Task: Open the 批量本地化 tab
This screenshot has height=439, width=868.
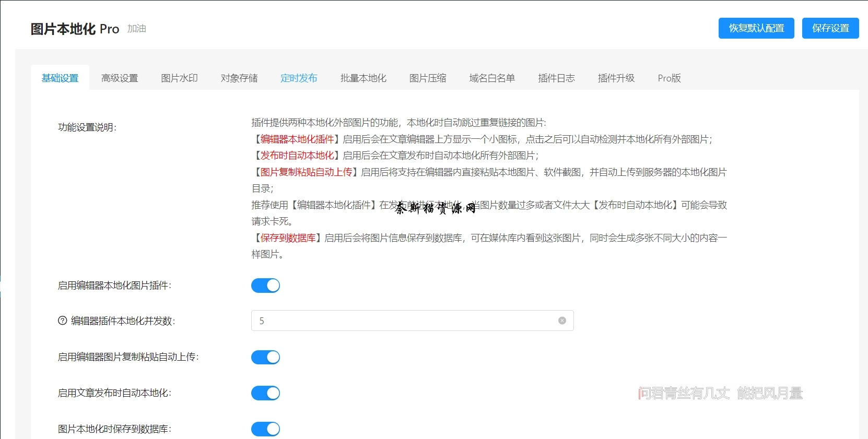Action: pos(363,78)
